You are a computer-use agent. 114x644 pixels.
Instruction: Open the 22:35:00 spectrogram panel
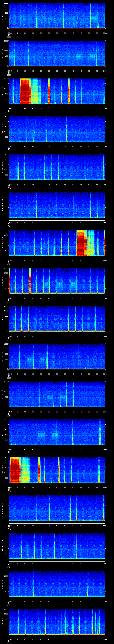[x=57, y=508]
